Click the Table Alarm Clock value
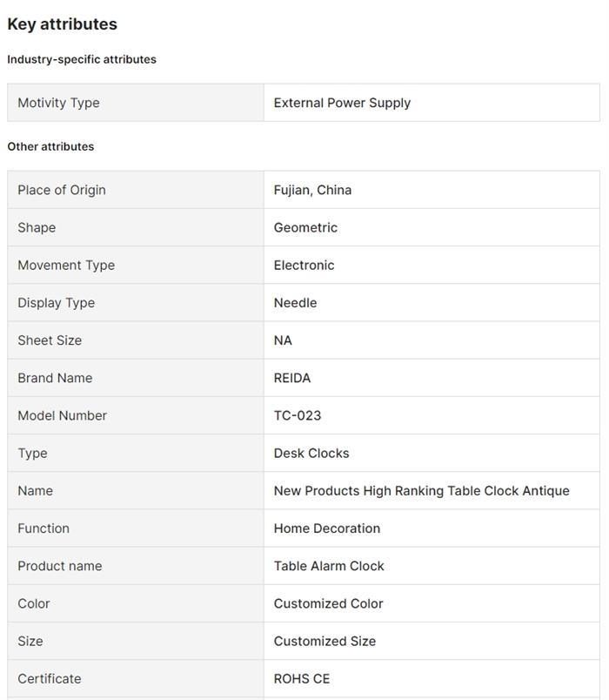The height and width of the screenshot is (700, 609). pos(329,566)
